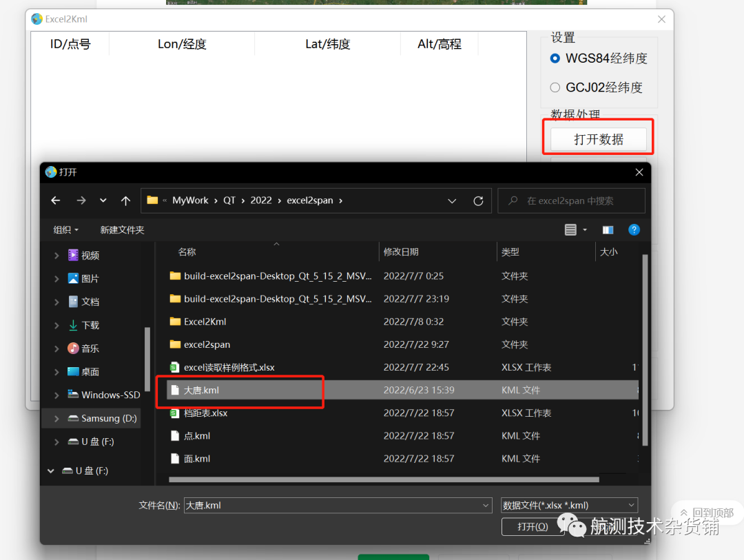Change the file view layout icon
744x560 pixels.
pyautogui.click(x=571, y=229)
